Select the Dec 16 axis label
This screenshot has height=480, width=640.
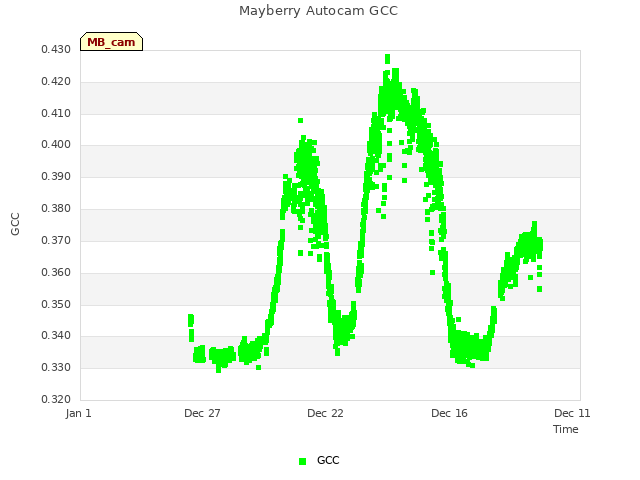449,413
